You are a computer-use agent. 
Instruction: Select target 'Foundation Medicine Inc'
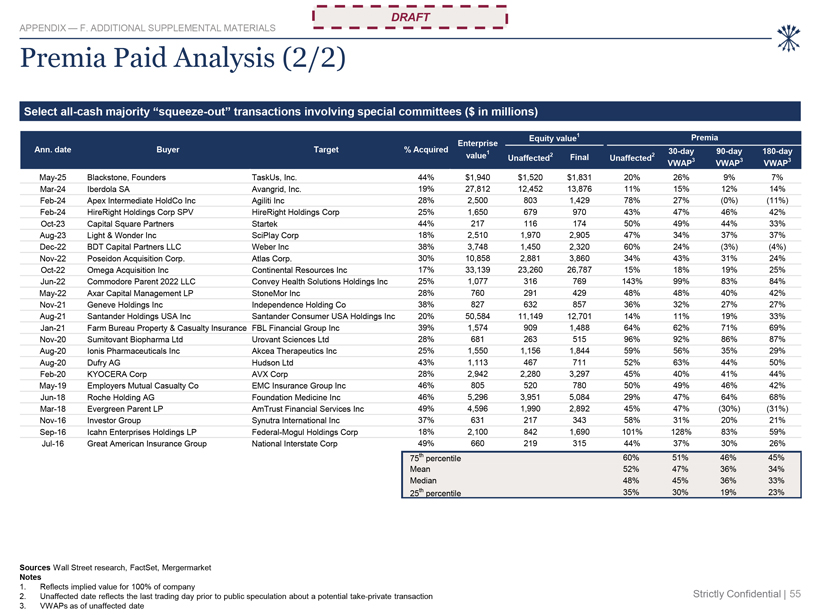click(x=296, y=397)
